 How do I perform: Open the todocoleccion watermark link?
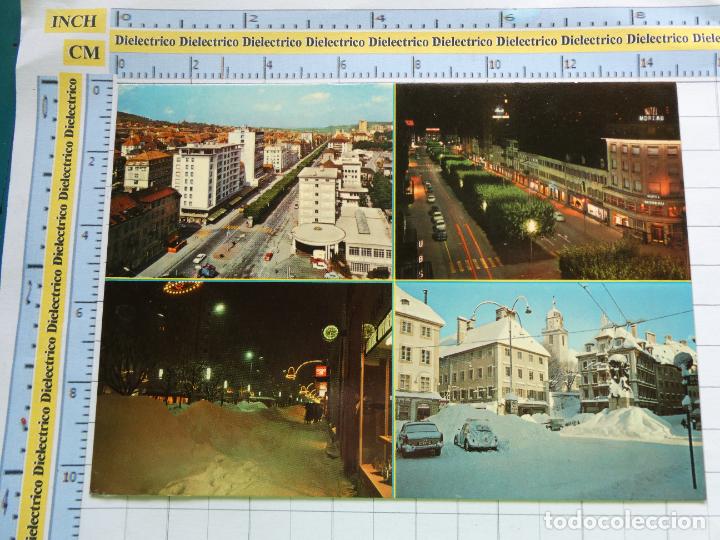coord(624,520)
